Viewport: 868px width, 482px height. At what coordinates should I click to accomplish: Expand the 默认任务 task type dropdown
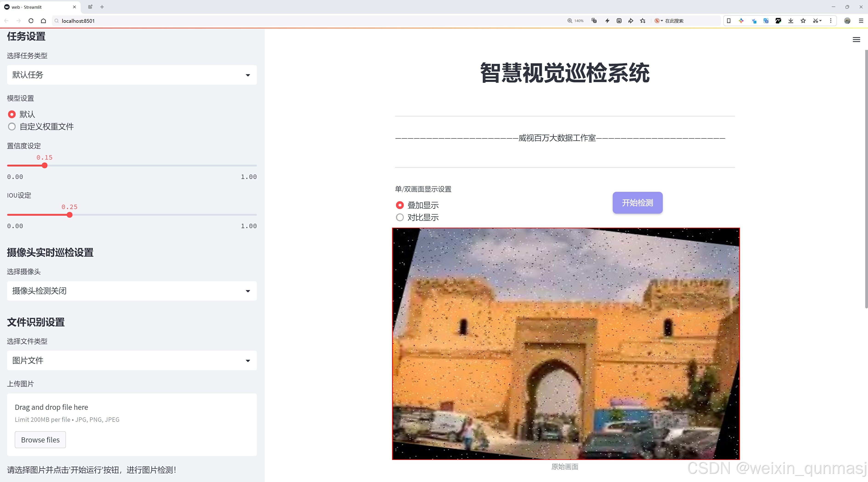[132, 75]
